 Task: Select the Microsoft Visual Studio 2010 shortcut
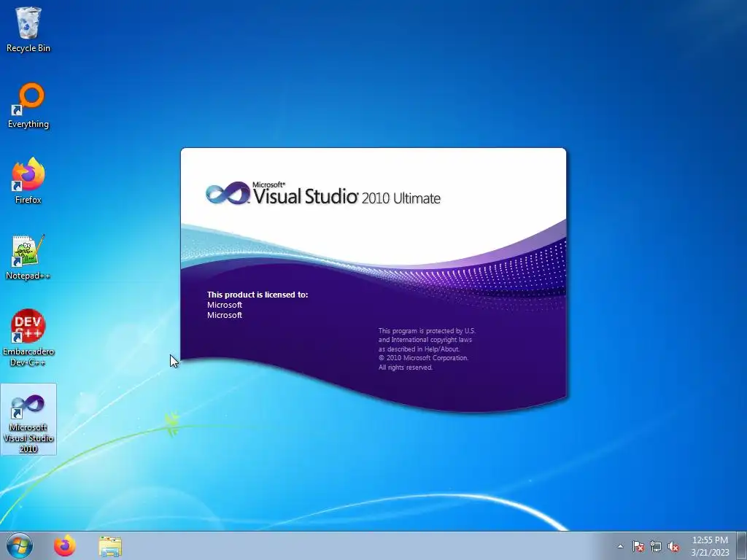click(x=28, y=419)
